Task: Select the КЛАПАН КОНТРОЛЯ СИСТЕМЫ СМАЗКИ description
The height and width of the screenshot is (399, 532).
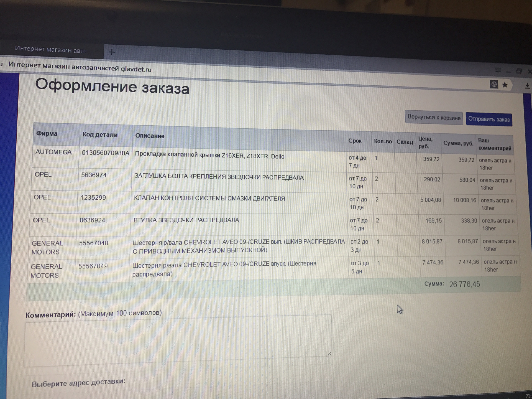Action: pos(209,198)
